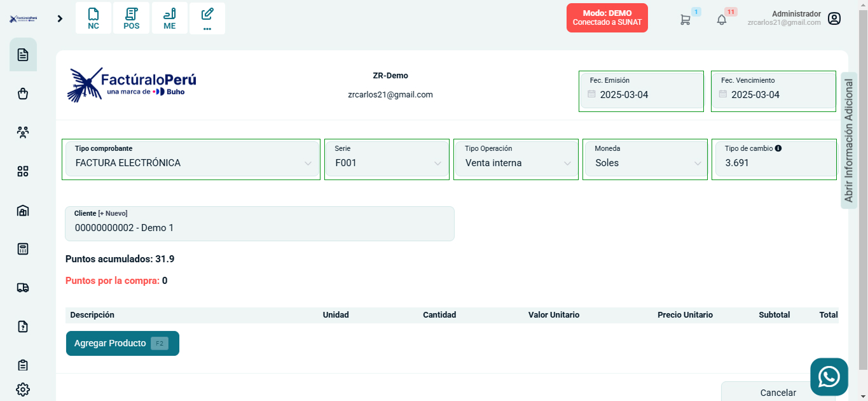Open Tipo Operación Venta interna dropdown
Image resolution: width=868 pixels, height=401 pixels.
click(516, 163)
